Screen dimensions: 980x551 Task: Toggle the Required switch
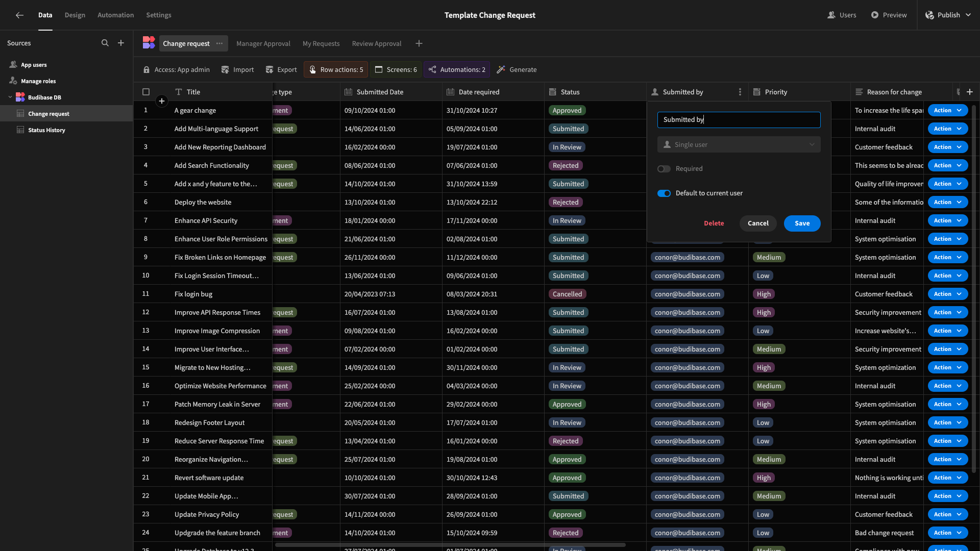[664, 169]
